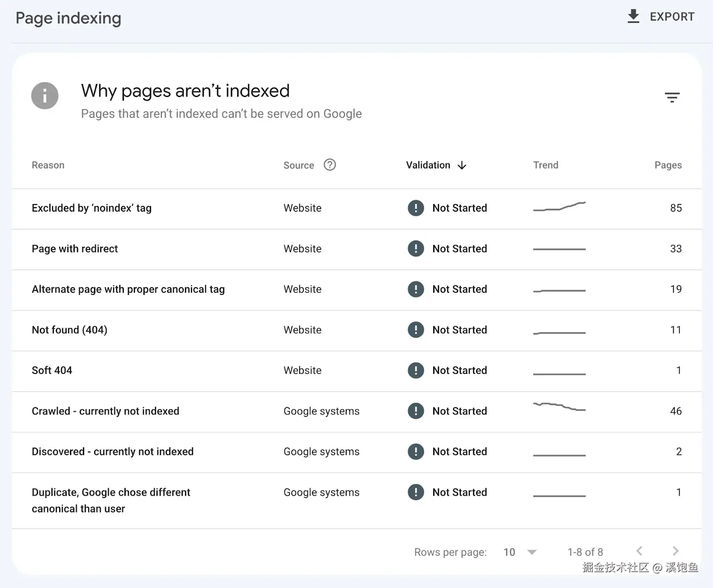Click the Pages column header

coord(668,165)
